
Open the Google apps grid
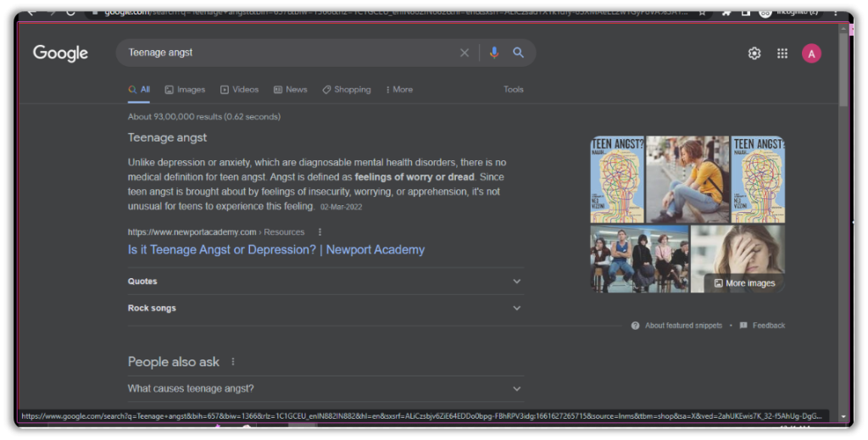[x=782, y=53]
